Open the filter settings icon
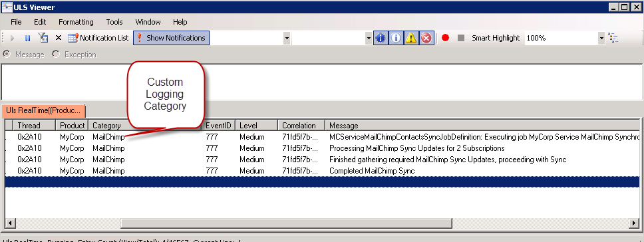The width and height of the screenshot is (644, 242). click(x=43, y=38)
